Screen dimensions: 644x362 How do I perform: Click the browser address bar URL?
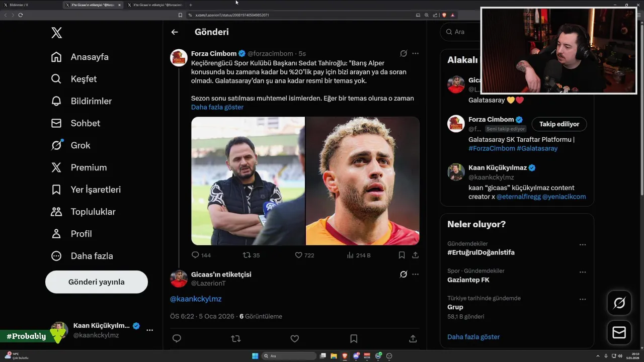point(232,15)
